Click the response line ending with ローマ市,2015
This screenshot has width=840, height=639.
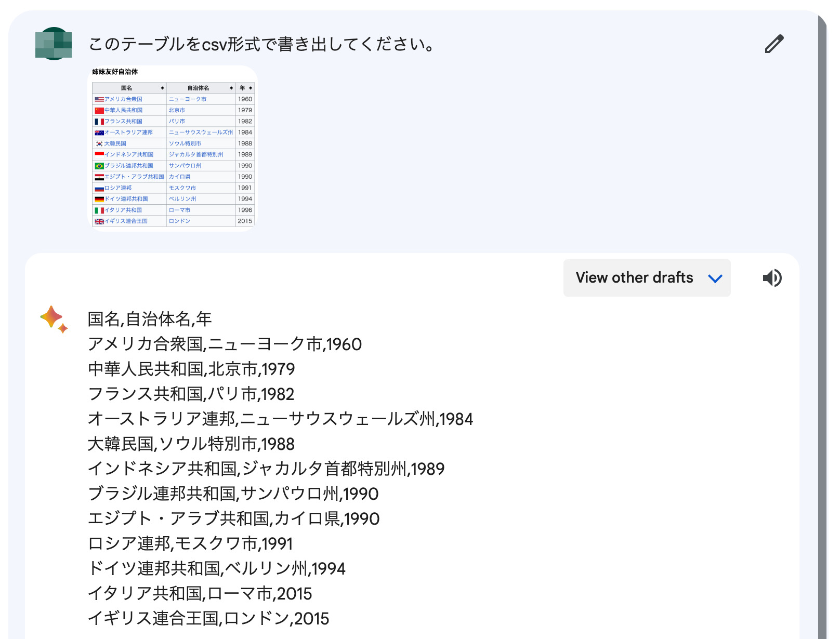point(200,593)
